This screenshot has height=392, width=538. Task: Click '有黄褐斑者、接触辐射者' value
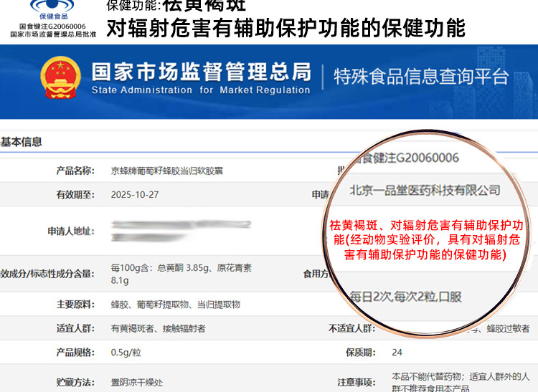(x=159, y=328)
